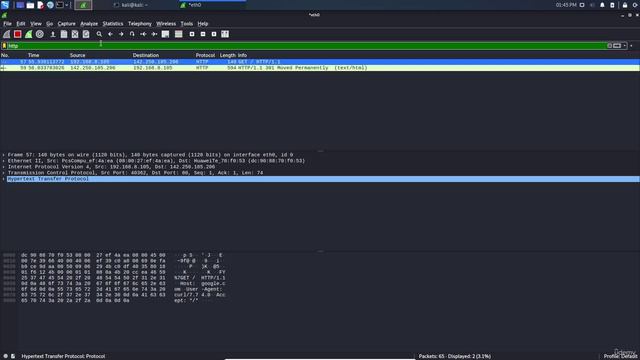Reload this capture file from the toolbar
The height and width of the screenshot is (360, 640).
(86, 34)
